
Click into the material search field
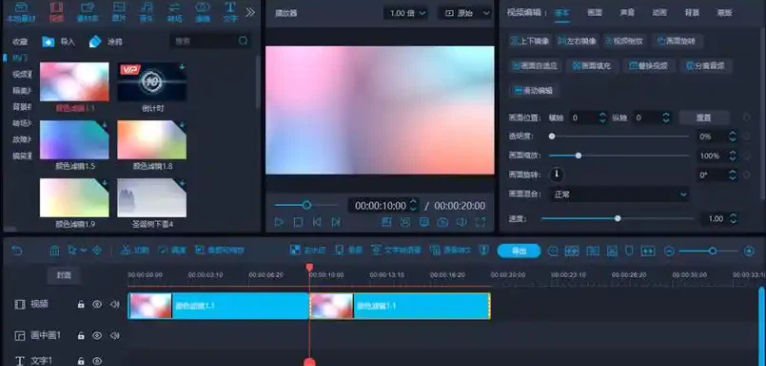click(211, 42)
